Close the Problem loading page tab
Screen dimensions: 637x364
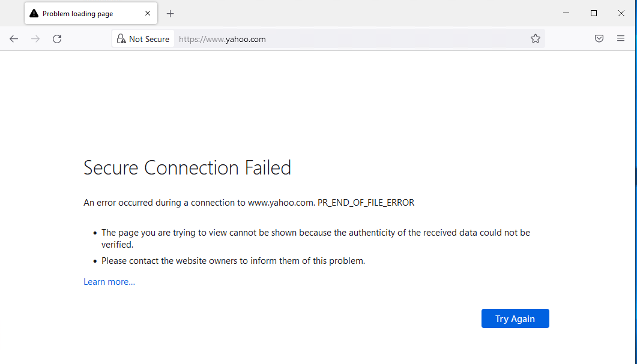coord(148,13)
